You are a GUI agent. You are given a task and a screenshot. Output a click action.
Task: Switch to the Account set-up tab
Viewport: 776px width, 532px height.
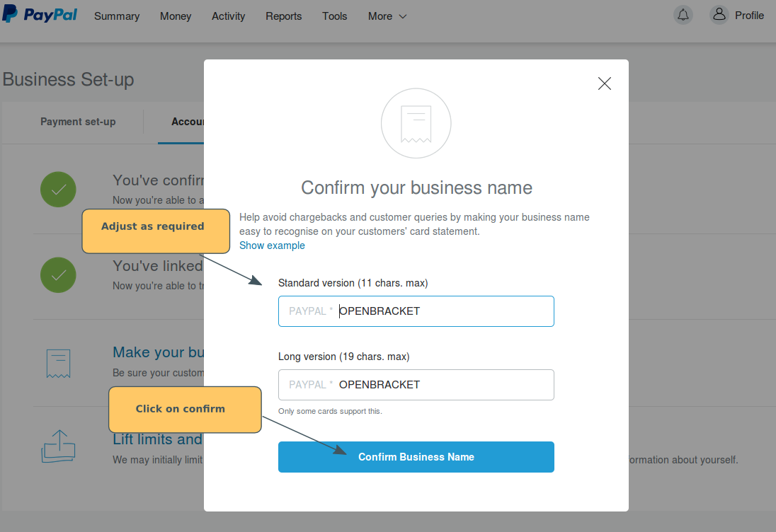click(187, 122)
